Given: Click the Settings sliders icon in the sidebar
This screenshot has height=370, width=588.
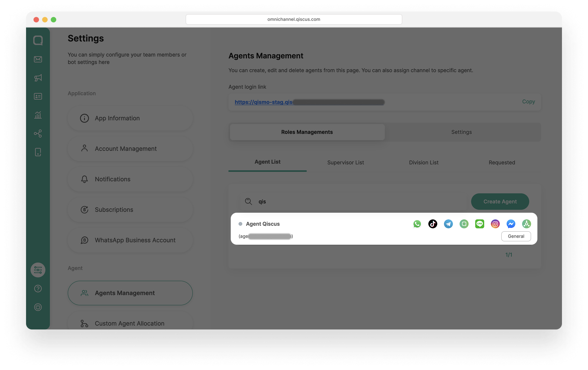Looking at the screenshot, I should click(x=38, y=270).
